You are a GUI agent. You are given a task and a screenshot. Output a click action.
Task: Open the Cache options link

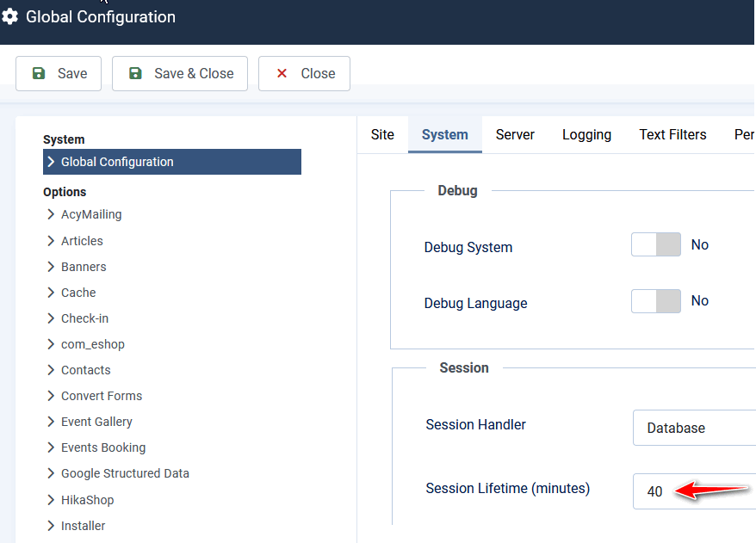click(x=78, y=292)
